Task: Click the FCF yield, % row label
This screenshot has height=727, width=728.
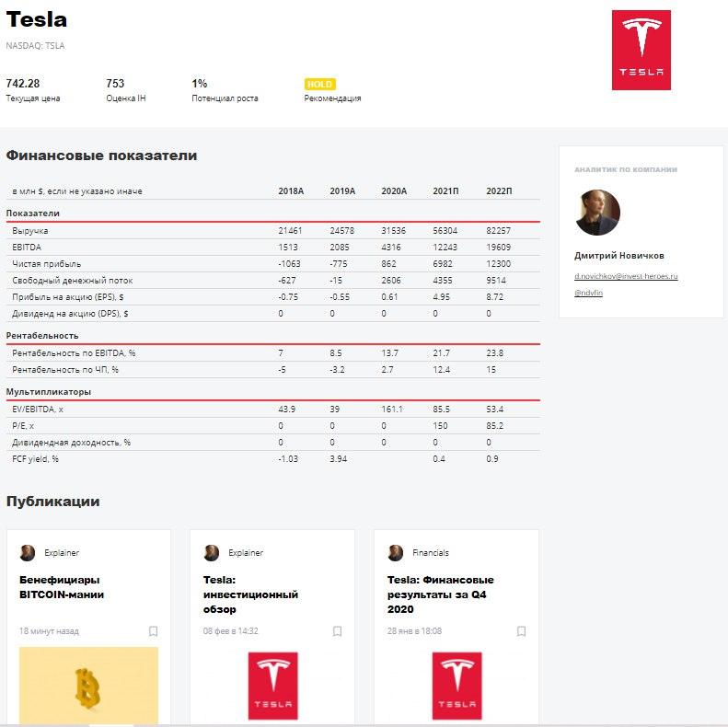Action: pyautogui.click(x=35, y=459)
